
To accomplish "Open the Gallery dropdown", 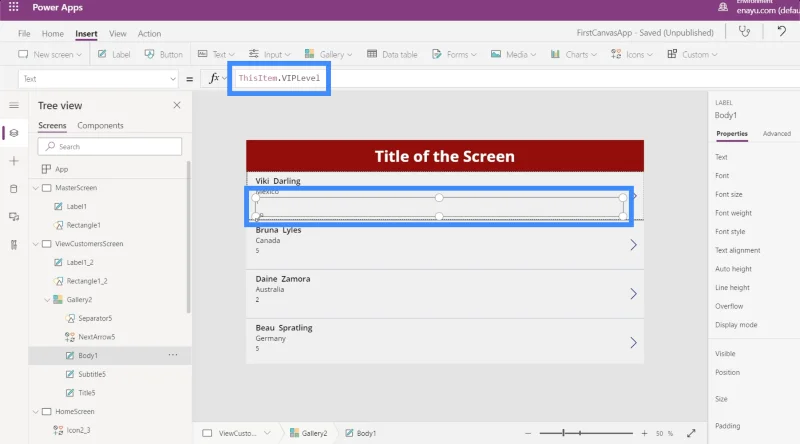I will (329, 54).
